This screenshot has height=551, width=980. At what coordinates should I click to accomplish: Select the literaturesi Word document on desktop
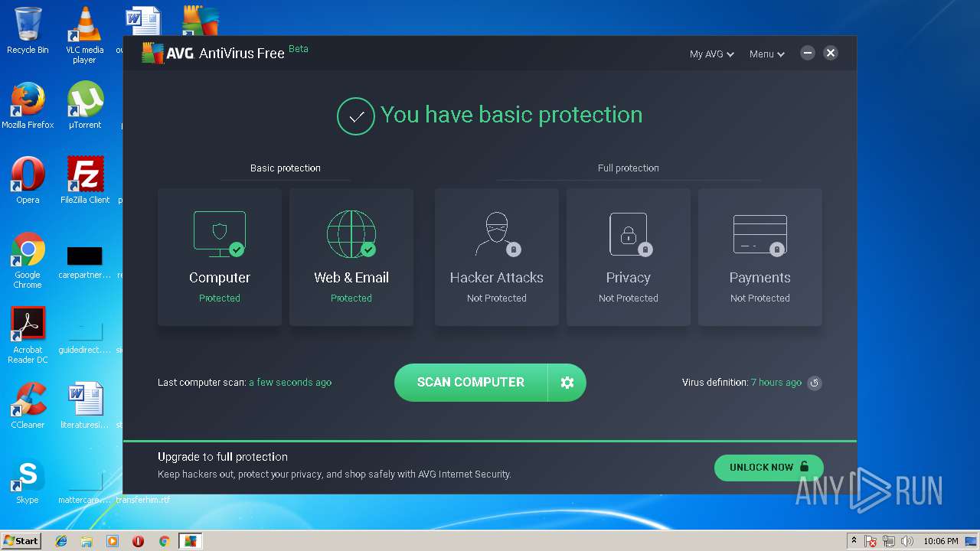click(84, 406)
